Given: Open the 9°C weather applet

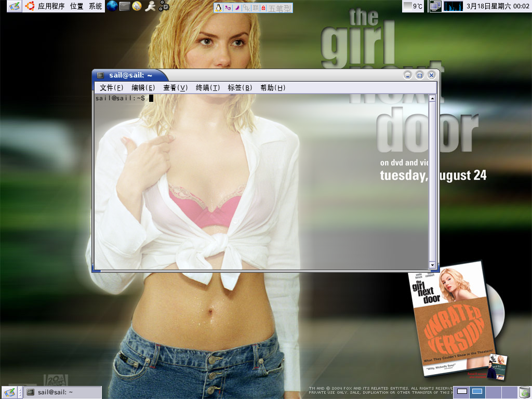Looking at the screenshot, I should tap(413, 6).
